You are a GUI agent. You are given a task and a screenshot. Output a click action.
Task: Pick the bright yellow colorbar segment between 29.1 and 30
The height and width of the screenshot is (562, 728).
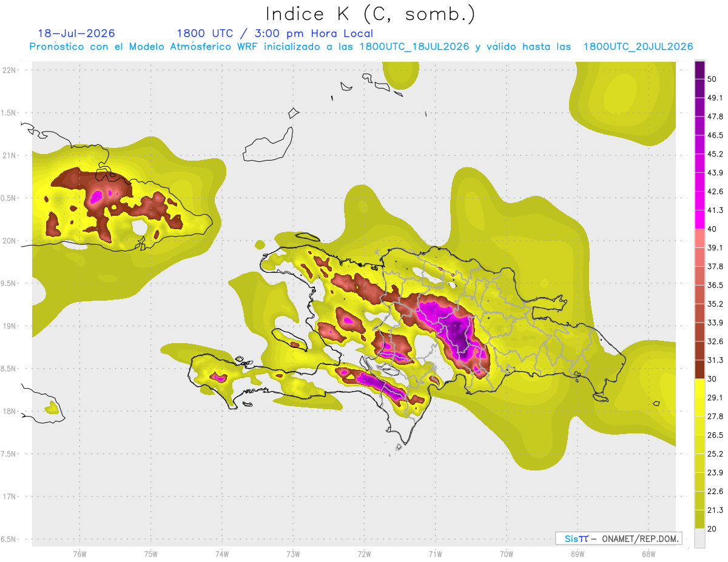(x=699, y=388)
